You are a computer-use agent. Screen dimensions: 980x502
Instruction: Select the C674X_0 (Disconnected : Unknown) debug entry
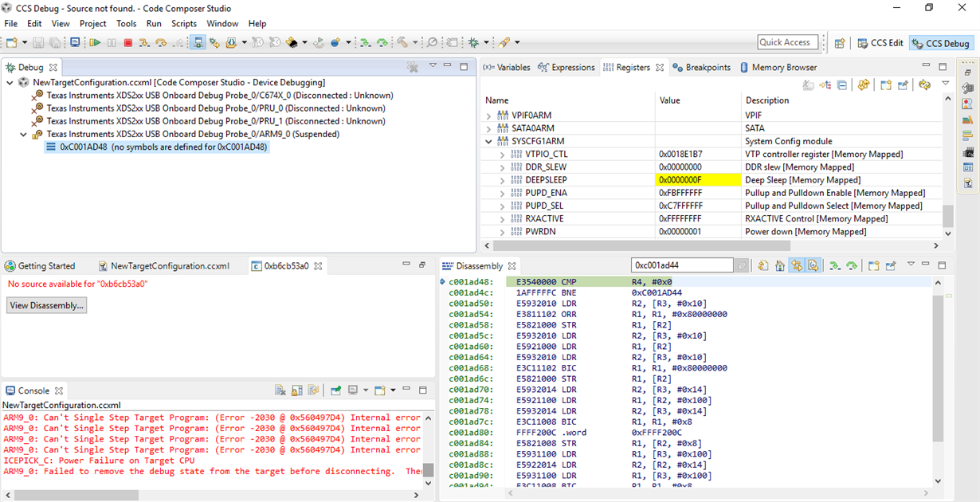coord(219,95)
